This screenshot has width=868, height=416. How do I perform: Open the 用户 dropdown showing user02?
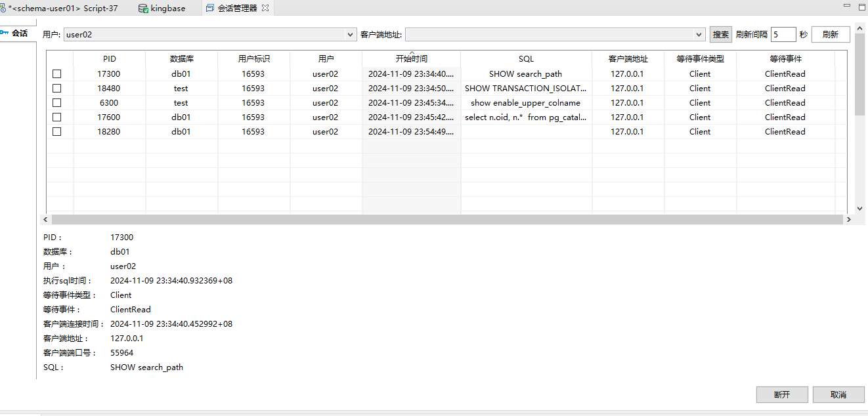tap(351, 35)
